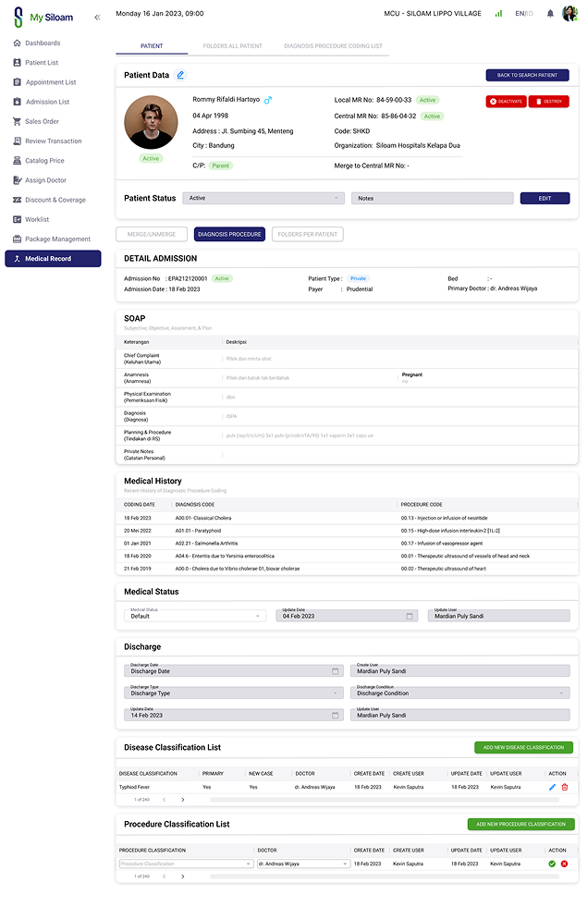This screenshot has height=907, width=588.
Task: Click the Notes input field
Action: click(x=432, y=198)
